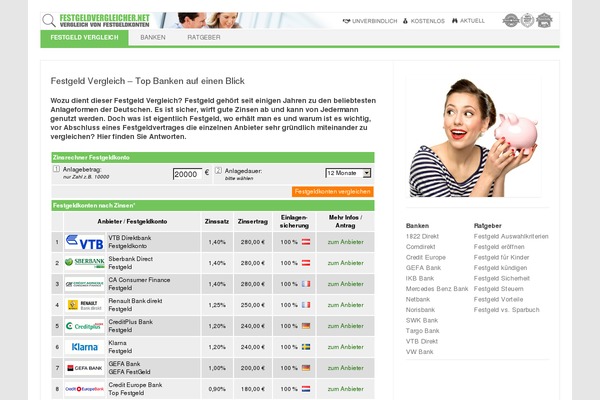The height and width of the screenshot is (400, 600).
Task: Open the Comdirekt sidebar link
Action: click(x=421, y=247)
